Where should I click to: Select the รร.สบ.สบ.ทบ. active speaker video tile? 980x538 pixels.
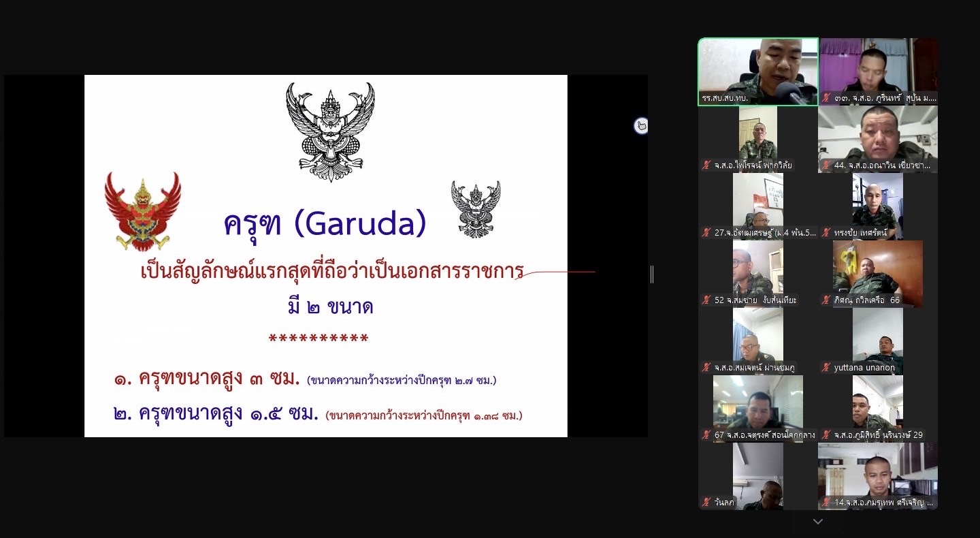[x=758, y=72]
